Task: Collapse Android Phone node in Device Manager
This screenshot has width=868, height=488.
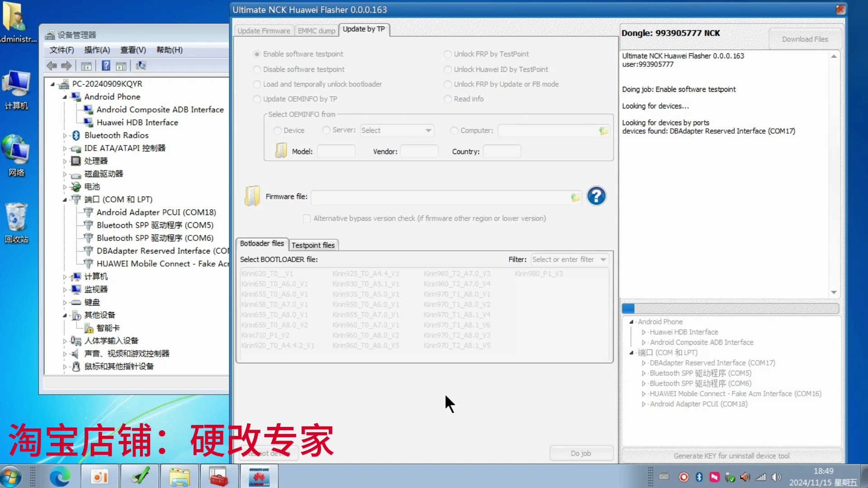Action: 65,97
